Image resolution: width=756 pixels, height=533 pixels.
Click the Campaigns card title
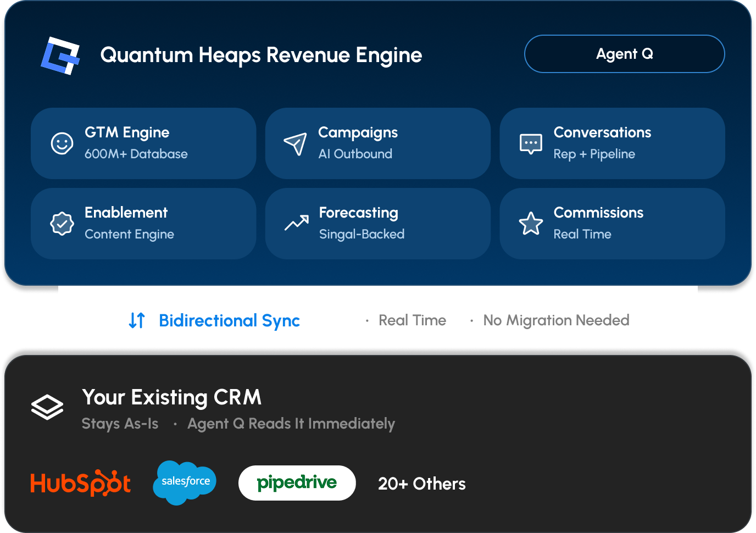coord(358,132)
